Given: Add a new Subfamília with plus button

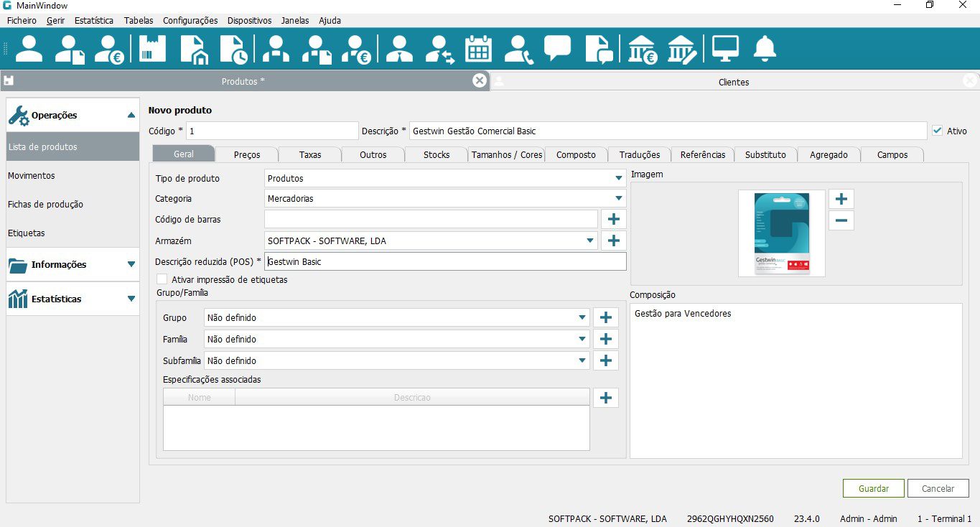Looking at the screenshot, I should tap(606, 360).
